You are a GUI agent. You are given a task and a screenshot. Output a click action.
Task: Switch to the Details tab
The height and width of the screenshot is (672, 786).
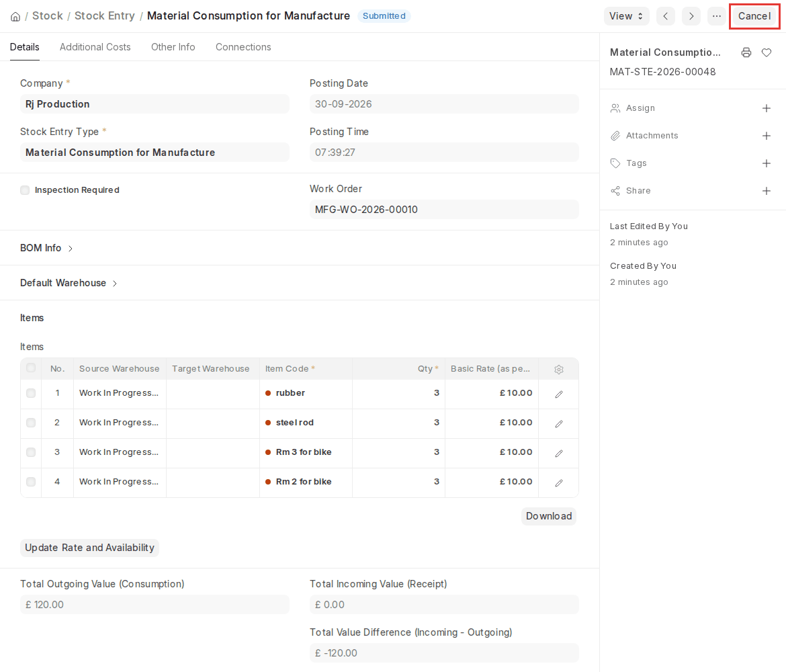point(25,47)
